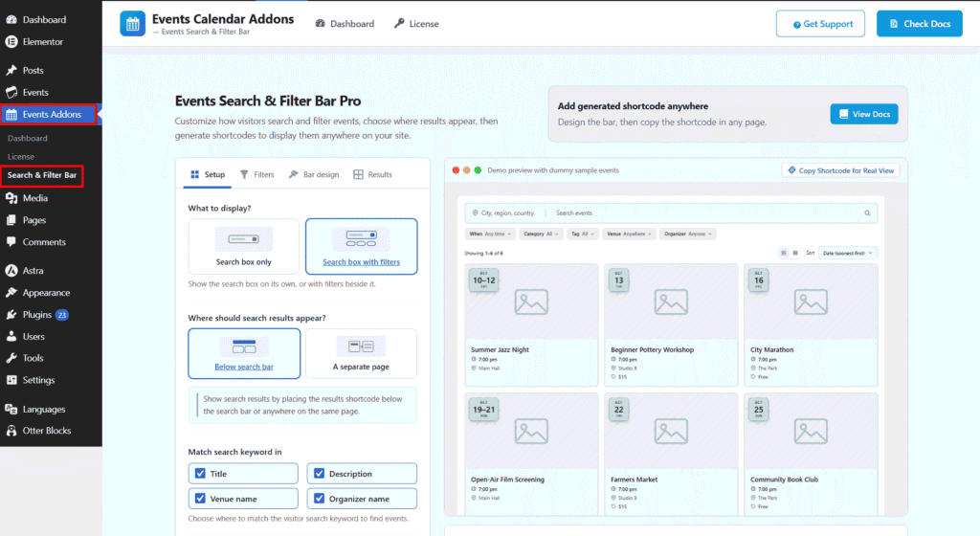Open the Summer Jazz Night event title
This screenshot has width=980, height=536.
(x=500, y=350)
